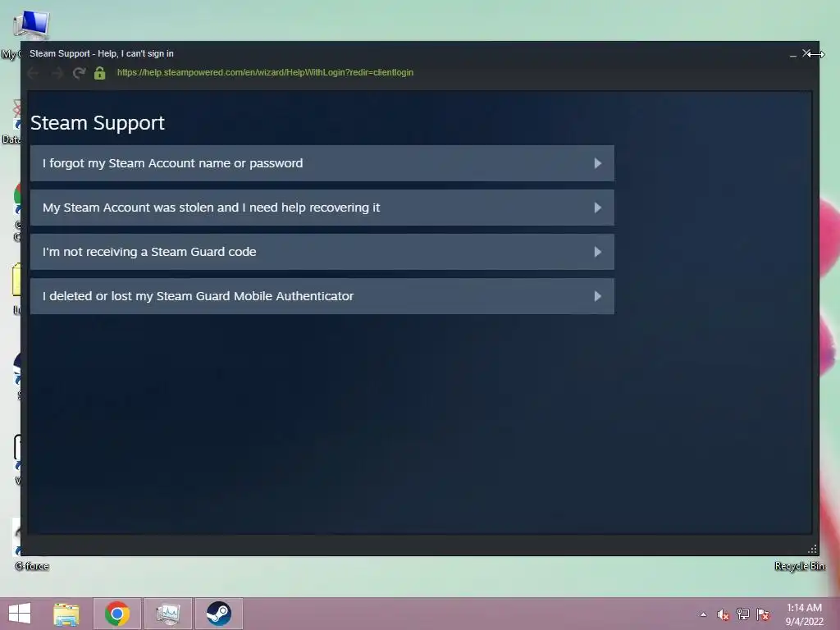
Task: Click arrow on Mobile Authenticator row
Action: tap(598, 296)
